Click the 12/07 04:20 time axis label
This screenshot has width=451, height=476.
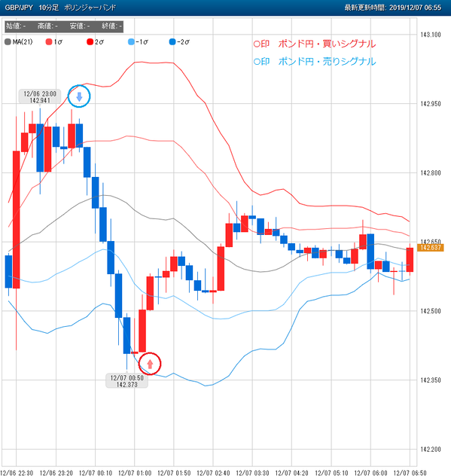point(291,473)
